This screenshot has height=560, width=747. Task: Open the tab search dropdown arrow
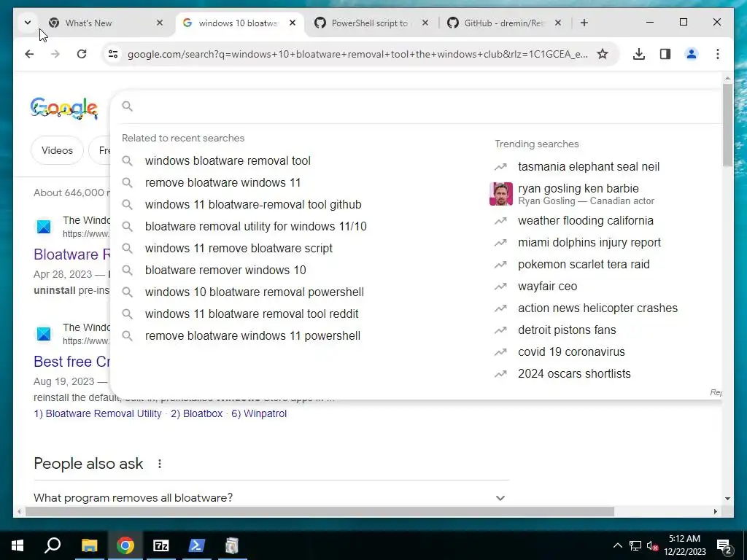pos(28,23)
